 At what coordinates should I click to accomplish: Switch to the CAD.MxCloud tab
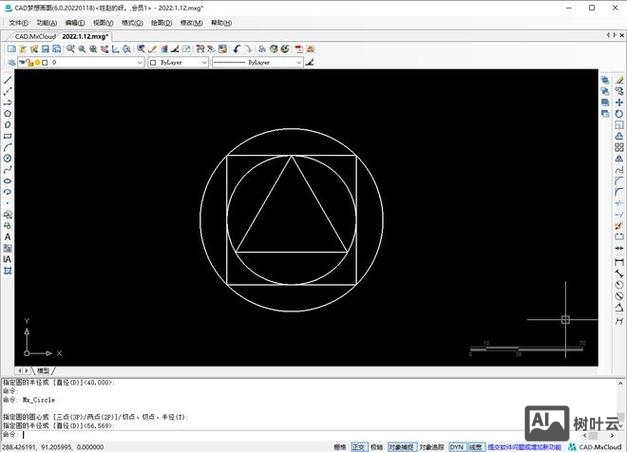pyautogui.click(x=30, y=35)
